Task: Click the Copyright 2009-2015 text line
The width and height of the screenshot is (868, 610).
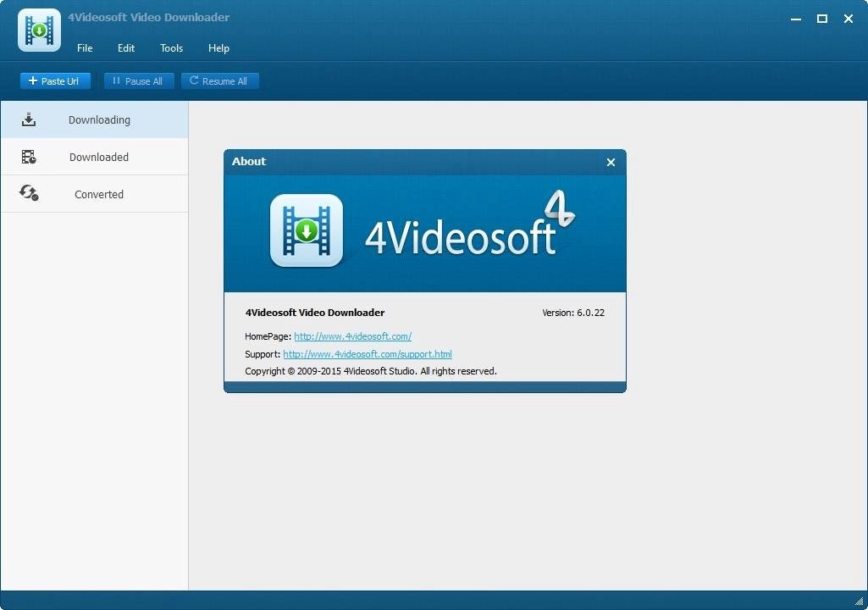Action: click(371, 371)
